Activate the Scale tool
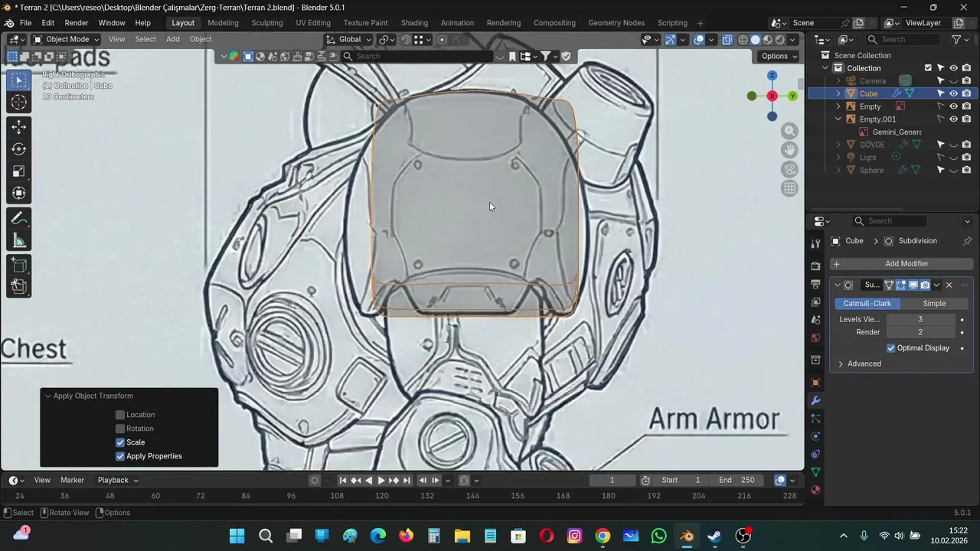 click(19, 171)
